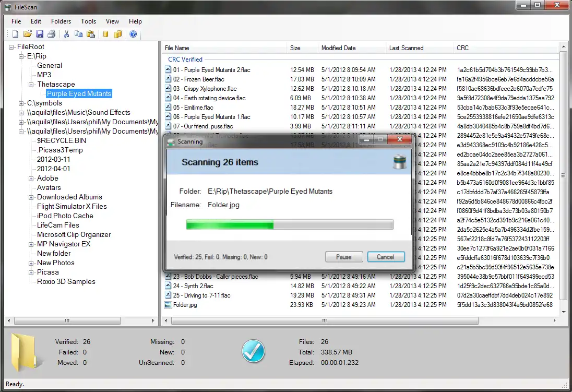Click the folder tree horizontal scrollbar
This screenshot has width=572, height=392.
67,320
